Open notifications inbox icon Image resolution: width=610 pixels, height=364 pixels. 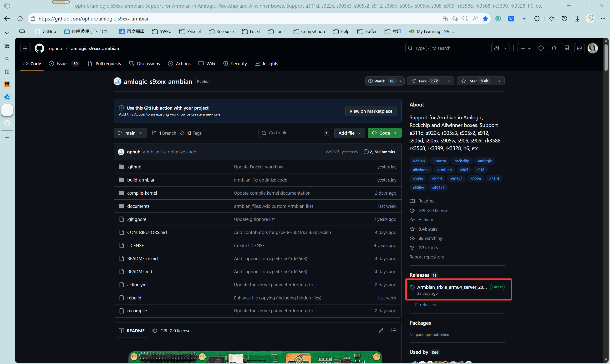coord(579,48)
